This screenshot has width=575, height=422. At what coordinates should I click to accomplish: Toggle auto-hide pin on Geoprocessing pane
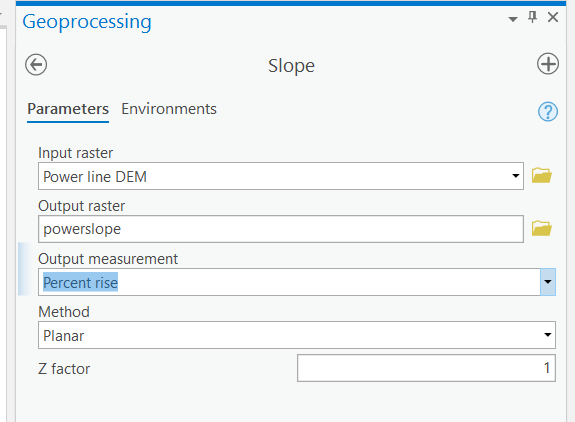(x=532, y=17)
